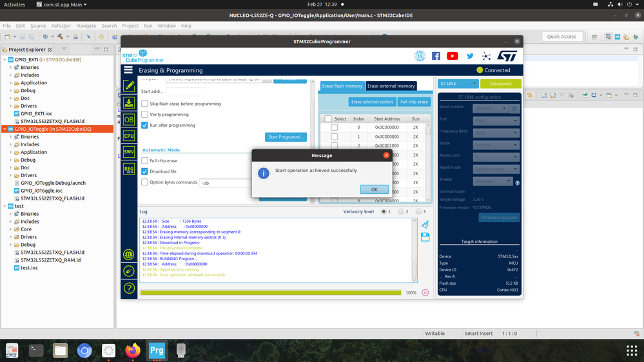The height and width of the screenshot is (362, 644).
Task: Open the Project menu in STM32CubeIDE
Action: tap(130, 26)
